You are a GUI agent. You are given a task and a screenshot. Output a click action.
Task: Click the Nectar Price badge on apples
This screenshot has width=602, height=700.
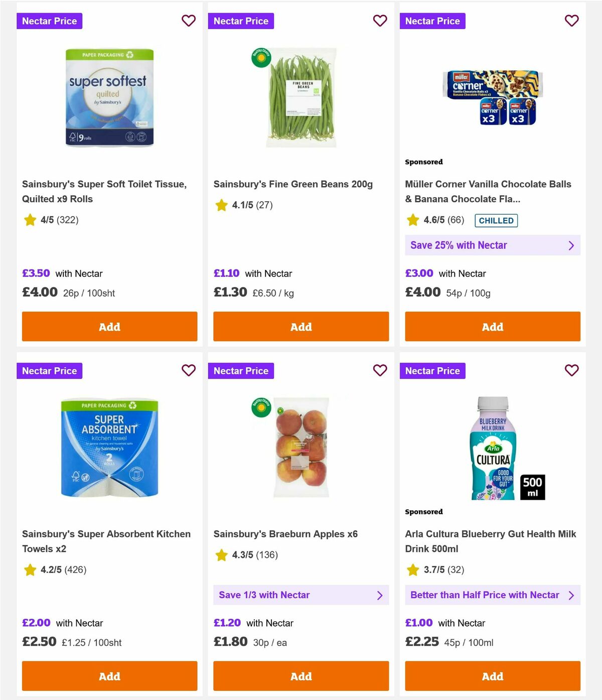(x=241, y=370)
